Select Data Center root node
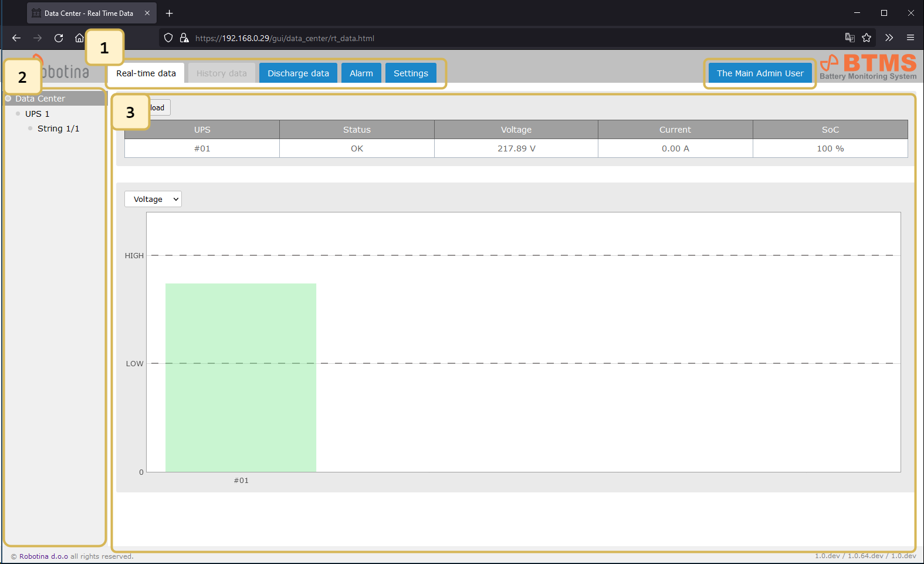 point(40,99)
